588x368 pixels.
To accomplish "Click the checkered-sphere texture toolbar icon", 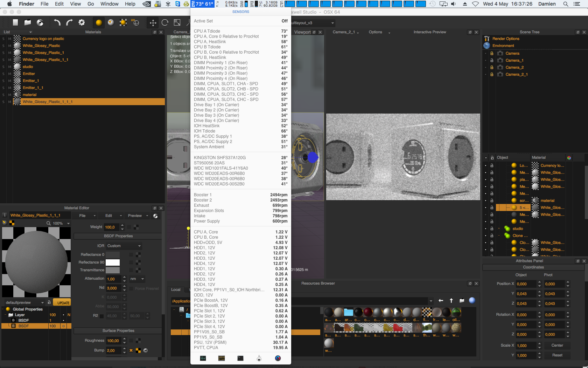I will tap(123, 23).
